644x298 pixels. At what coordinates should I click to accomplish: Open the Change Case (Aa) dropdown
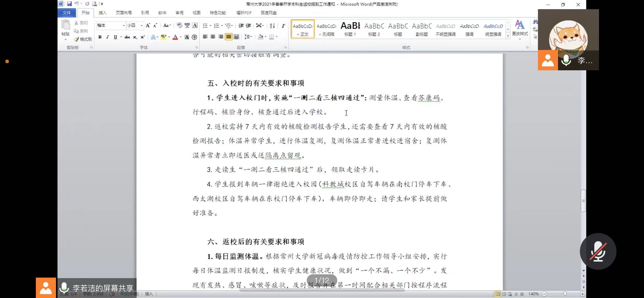click(x=167, y=25)
